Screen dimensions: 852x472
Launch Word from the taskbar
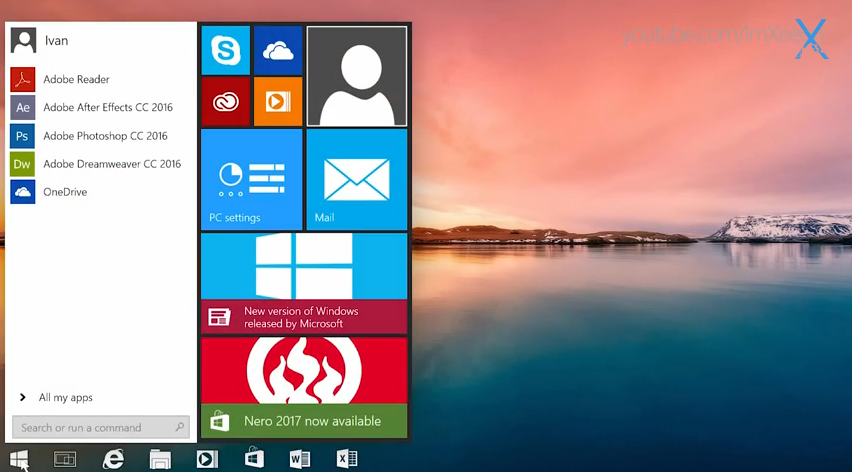(x=300, y=460)
